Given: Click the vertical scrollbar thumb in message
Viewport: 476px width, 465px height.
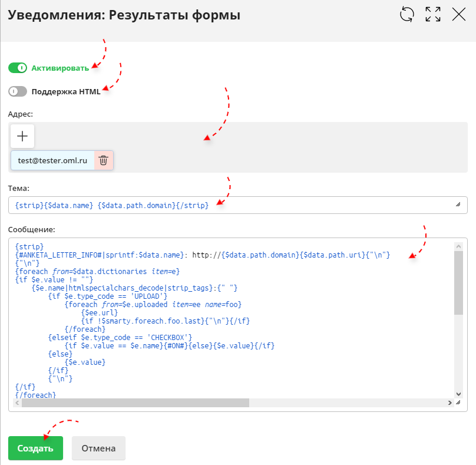Looking at the screenshot, I should [458, 283].
